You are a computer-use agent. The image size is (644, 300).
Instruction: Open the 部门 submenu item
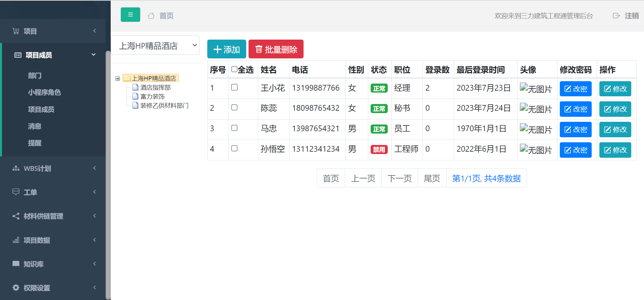click(x=35, y=76)
